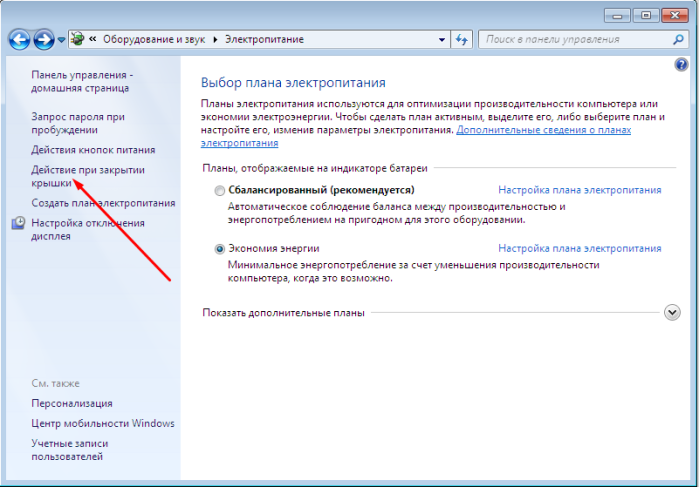The image size is (699, 487).
Task: Click the Refresh button beside address bar
Action: (x=461, y=40)
